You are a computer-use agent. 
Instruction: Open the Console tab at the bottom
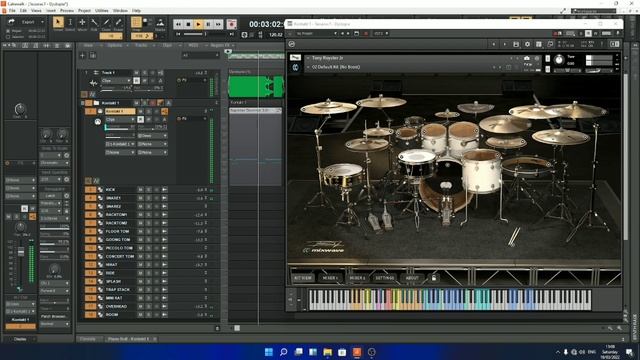[x=87, y=339]
